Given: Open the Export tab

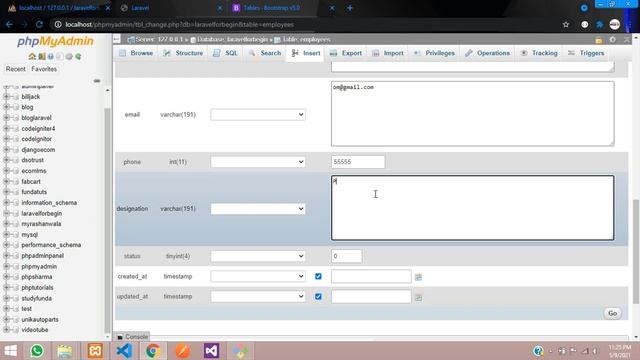Looking at the screenshot, I should (346, 53).
